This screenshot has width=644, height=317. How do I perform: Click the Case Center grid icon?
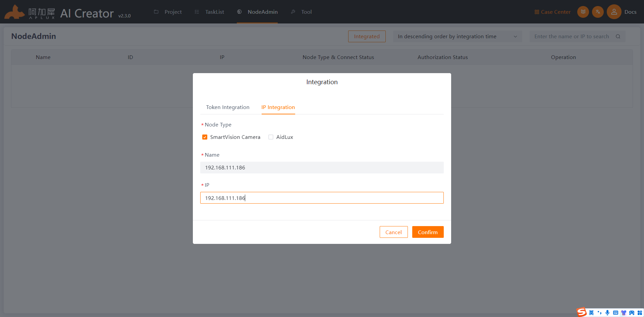537,12
